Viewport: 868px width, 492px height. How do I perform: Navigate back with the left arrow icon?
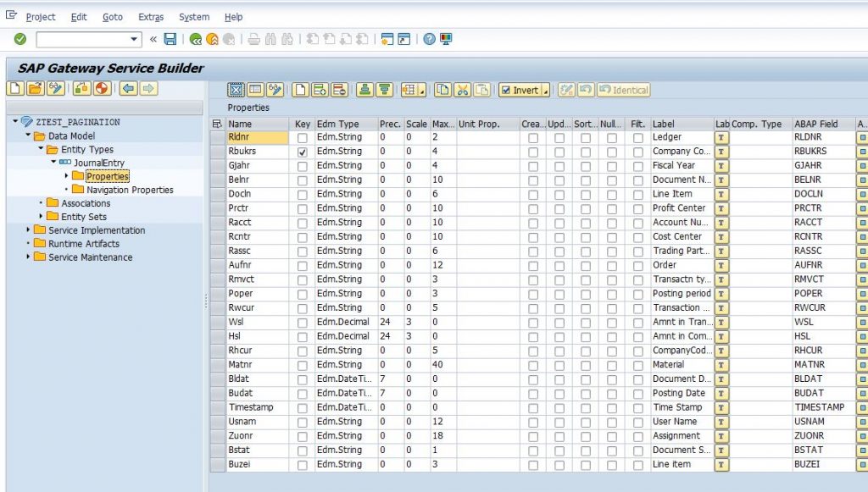click(x=129, y=88)
